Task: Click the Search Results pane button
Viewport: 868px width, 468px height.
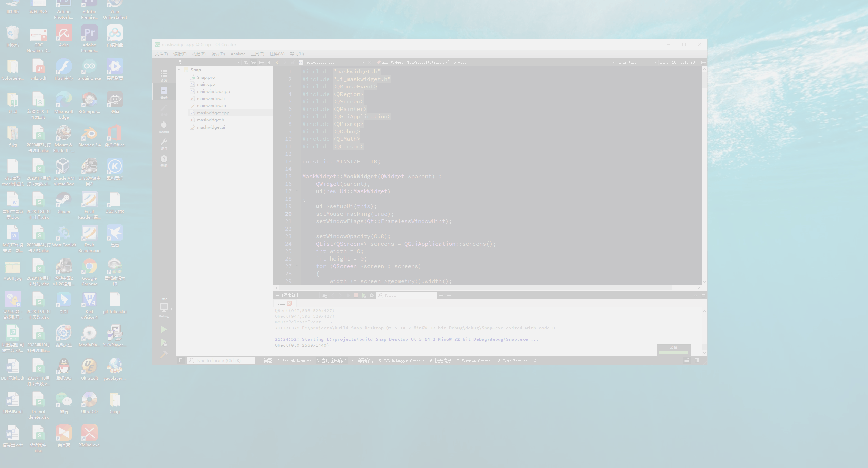Action: (x=294, y=361)
